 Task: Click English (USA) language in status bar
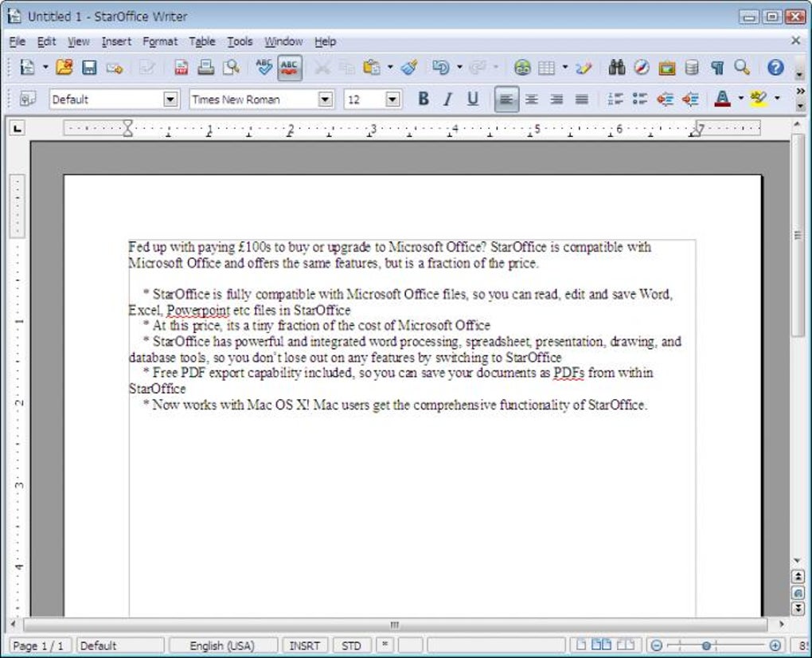(x=221, y=645)
